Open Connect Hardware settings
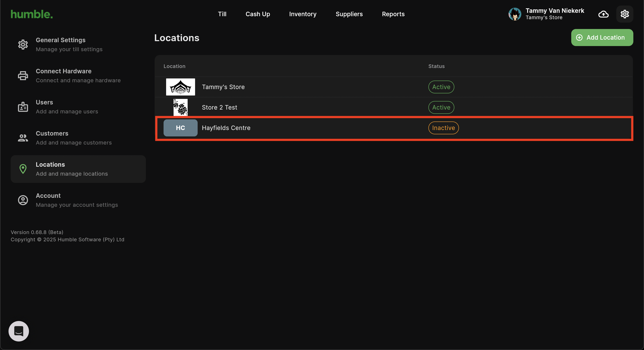The image size is (644, 350). (78, 75)
